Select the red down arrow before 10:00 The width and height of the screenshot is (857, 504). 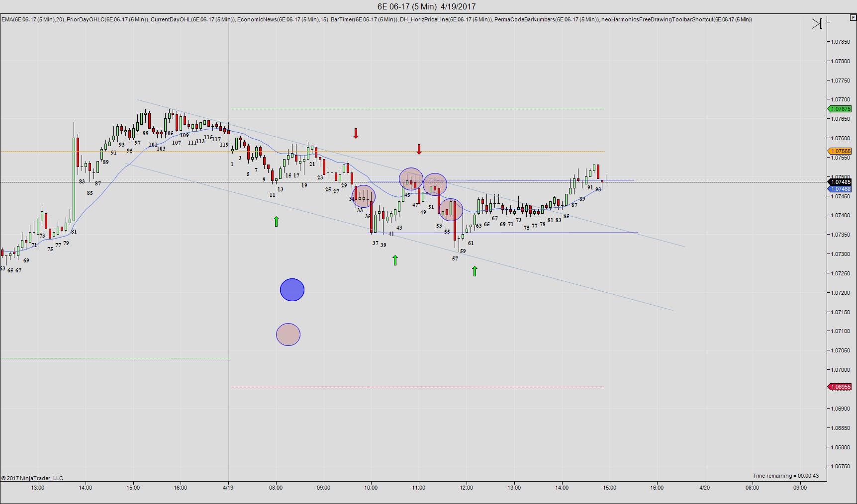pos(356,133)
